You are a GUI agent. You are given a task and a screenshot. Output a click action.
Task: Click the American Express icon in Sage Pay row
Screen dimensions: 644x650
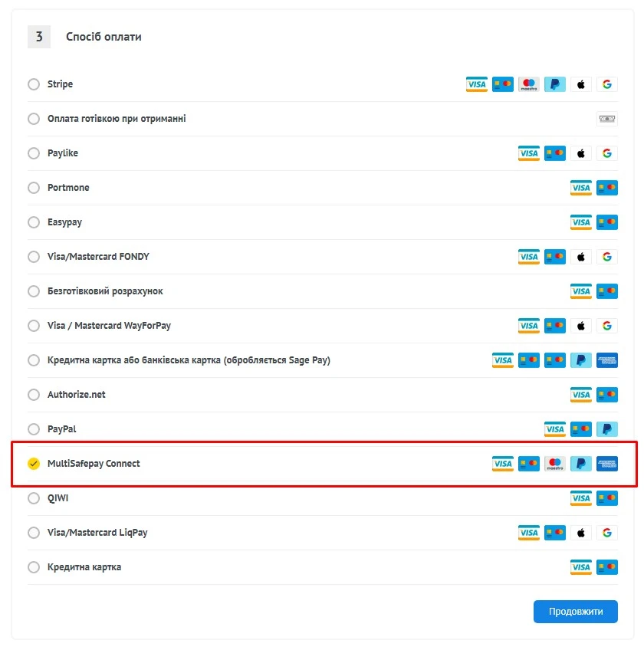606,360
